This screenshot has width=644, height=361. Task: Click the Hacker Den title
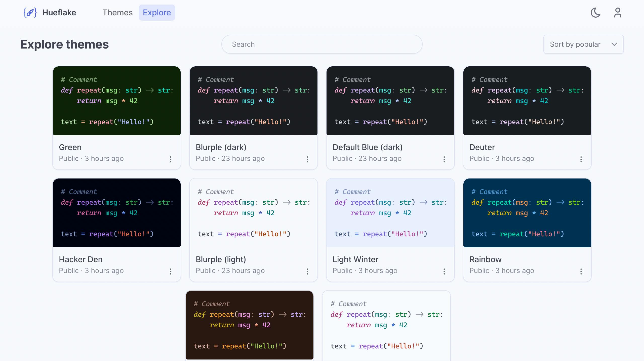pos(81,259)
